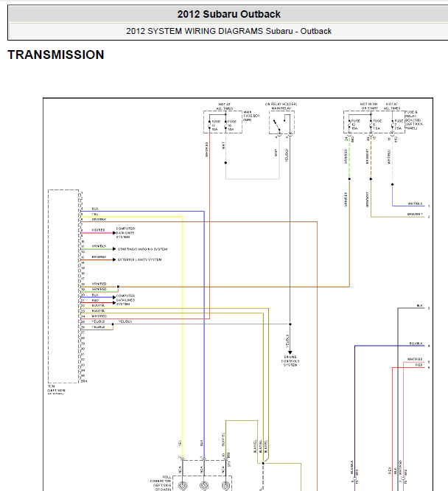Click 'HOT IN ON OR START' label

click(x=369, y=106)
